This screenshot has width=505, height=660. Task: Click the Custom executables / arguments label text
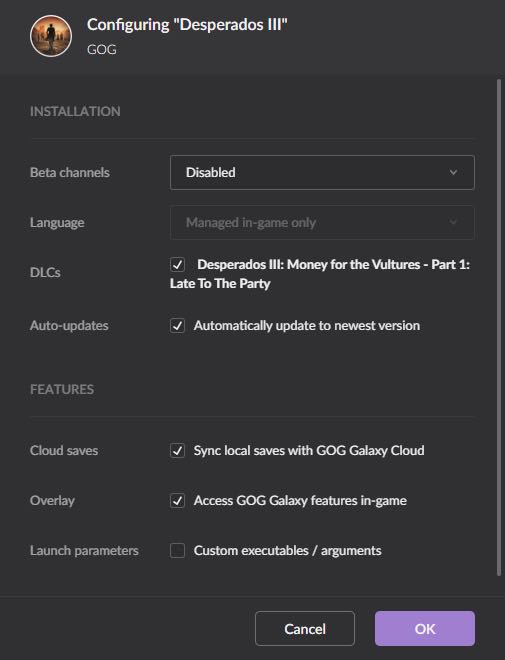287,551
